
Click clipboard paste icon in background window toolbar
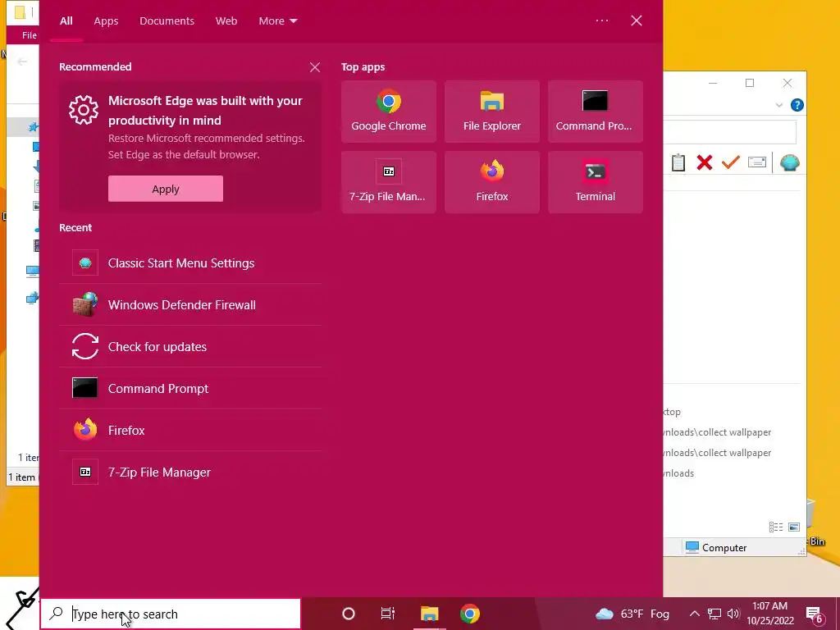pos(678,162)
